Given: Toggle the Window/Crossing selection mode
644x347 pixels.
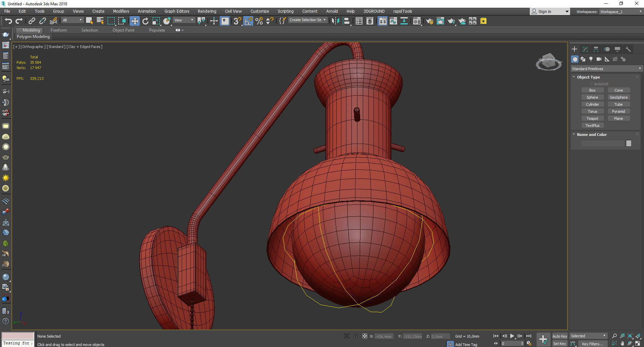Looking at the screenshot, I should [122, 21].
